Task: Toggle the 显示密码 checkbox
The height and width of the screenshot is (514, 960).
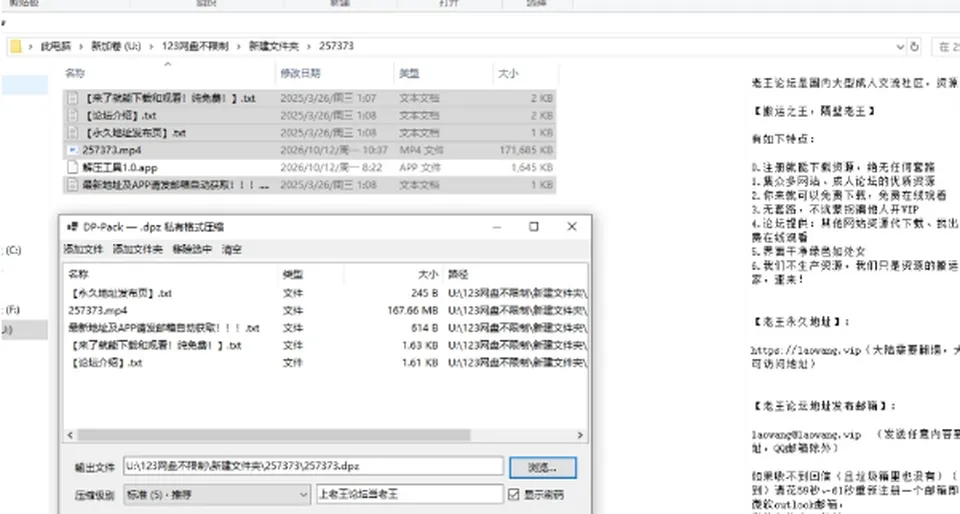Action: tap(514, 494)
